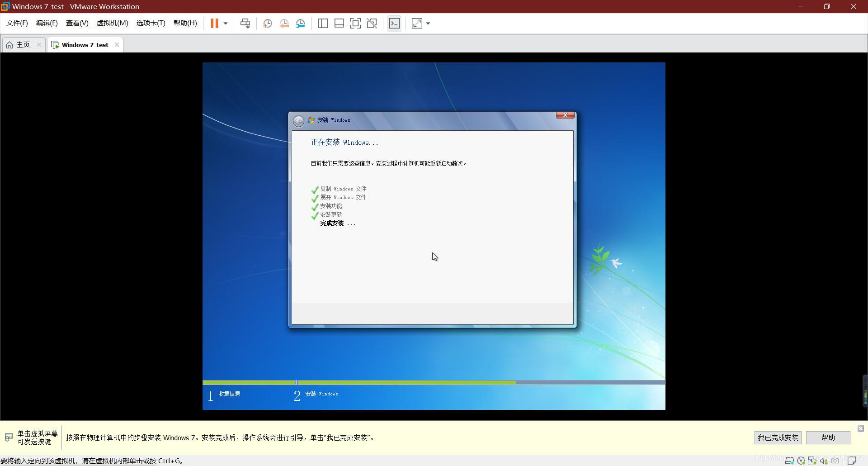Image resolution: width=868 pixels, height=466 pixels.
Task: Click the 复制 Windows 文件 step text
Action: pyautogui.click(x=343, y=189)
